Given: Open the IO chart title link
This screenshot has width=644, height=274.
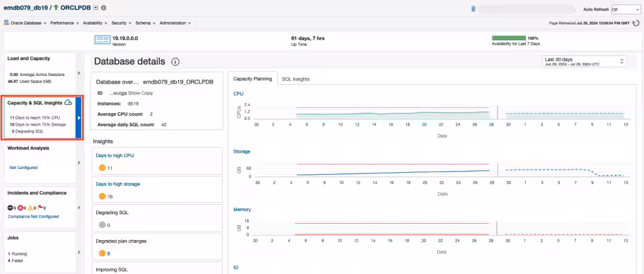Looking at the screenshot, I should [x=236, y=268].
